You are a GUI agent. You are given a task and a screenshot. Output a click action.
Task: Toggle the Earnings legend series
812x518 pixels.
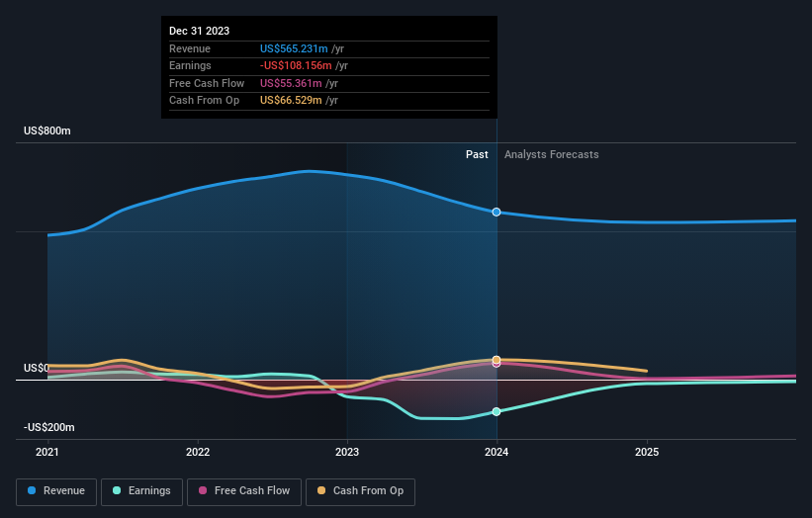pyautogui.click(x=141, y=491)
